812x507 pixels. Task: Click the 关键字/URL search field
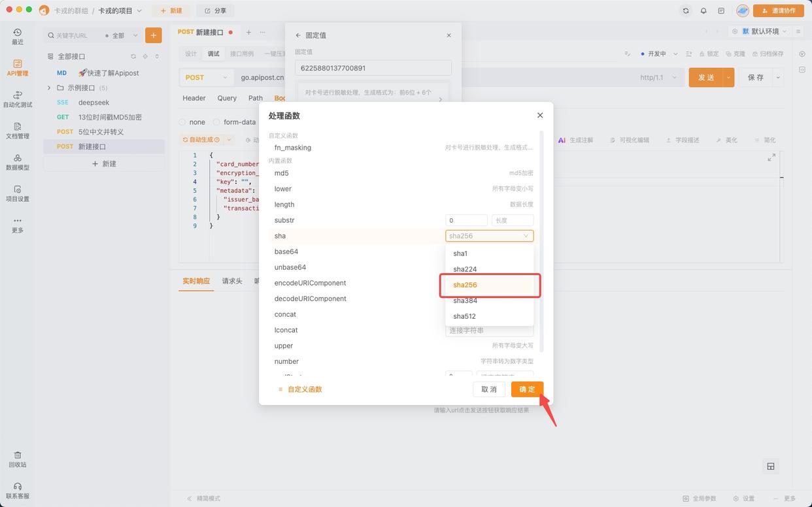[73, 35]
